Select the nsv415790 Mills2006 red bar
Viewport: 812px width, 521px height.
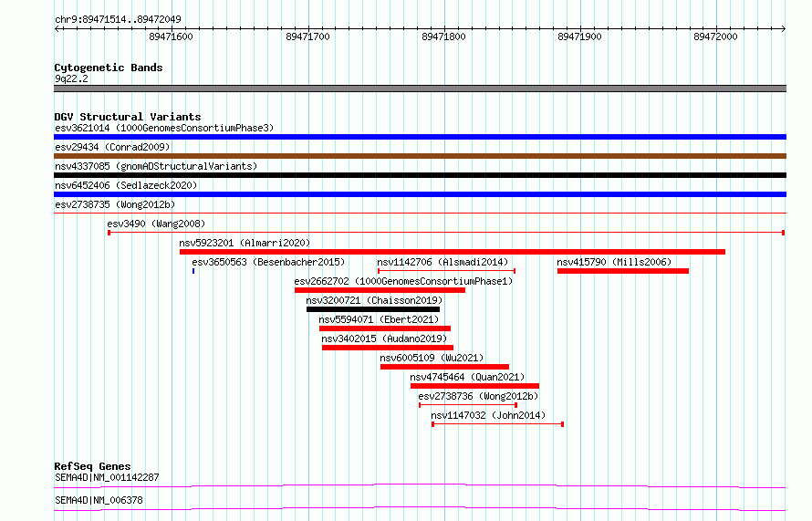[x=623, y=271]
